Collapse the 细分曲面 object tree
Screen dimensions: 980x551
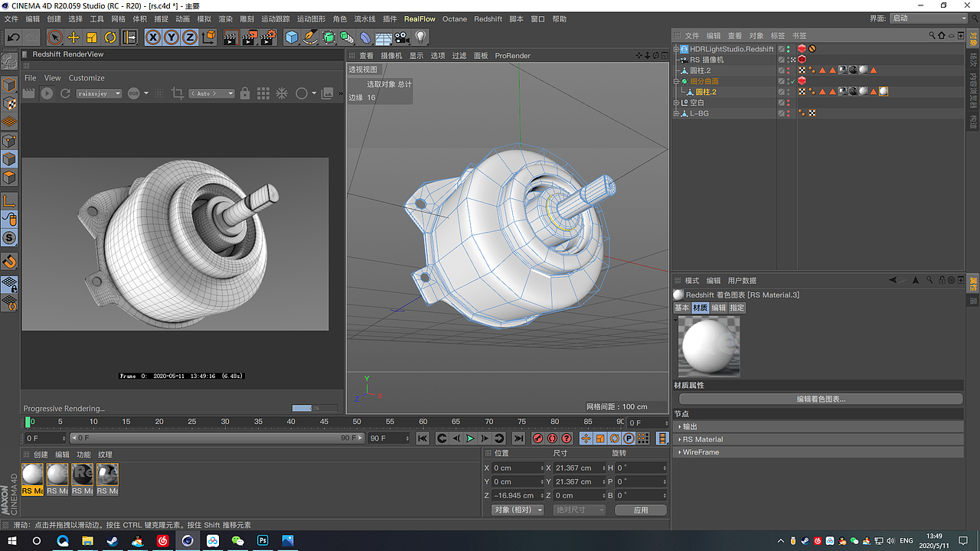coord(676,81)
